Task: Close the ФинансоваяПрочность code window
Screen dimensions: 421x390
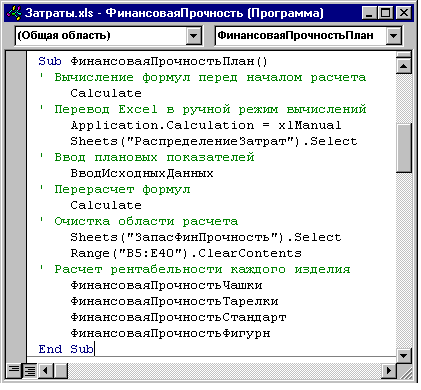Action: click(x=404, y=13)
